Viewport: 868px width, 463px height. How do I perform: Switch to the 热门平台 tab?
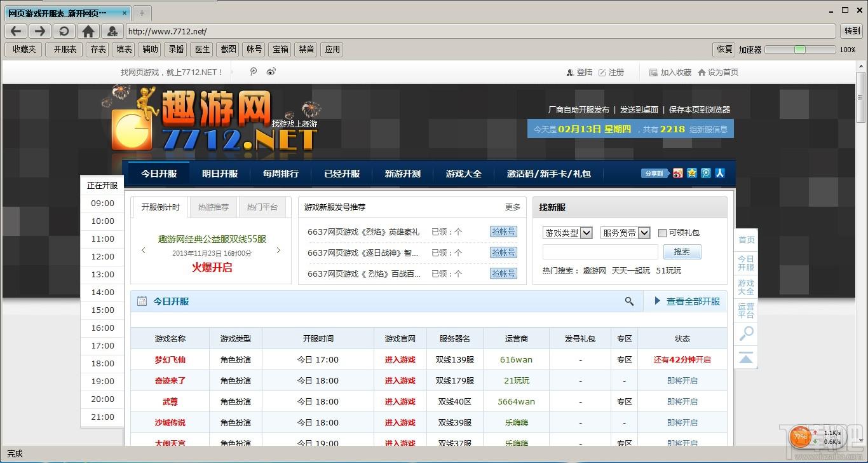point(262,207)
